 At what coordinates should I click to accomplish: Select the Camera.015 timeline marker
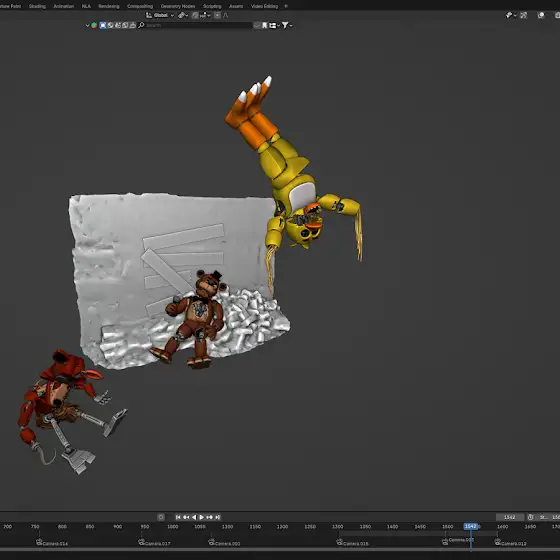point(352,543)
